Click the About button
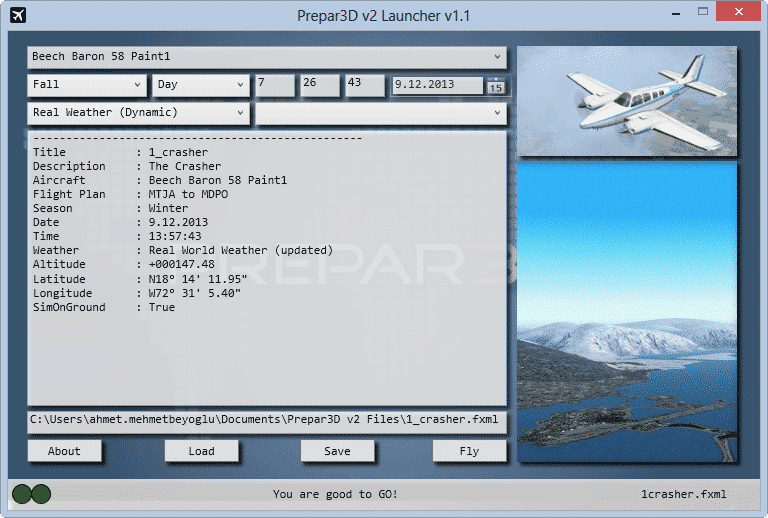 coord(64,451)
